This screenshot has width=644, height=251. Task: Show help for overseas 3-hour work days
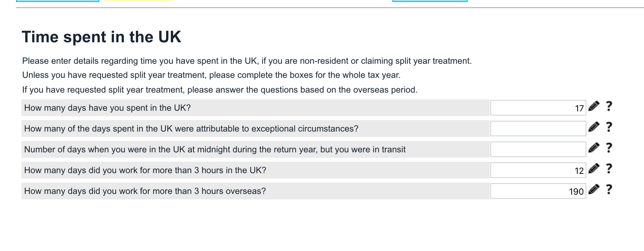(609, 190)
